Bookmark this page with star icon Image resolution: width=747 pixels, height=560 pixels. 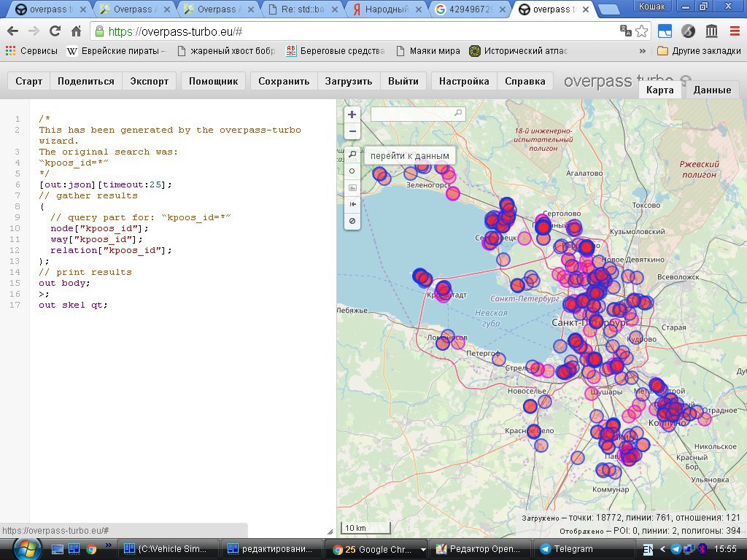642,31
